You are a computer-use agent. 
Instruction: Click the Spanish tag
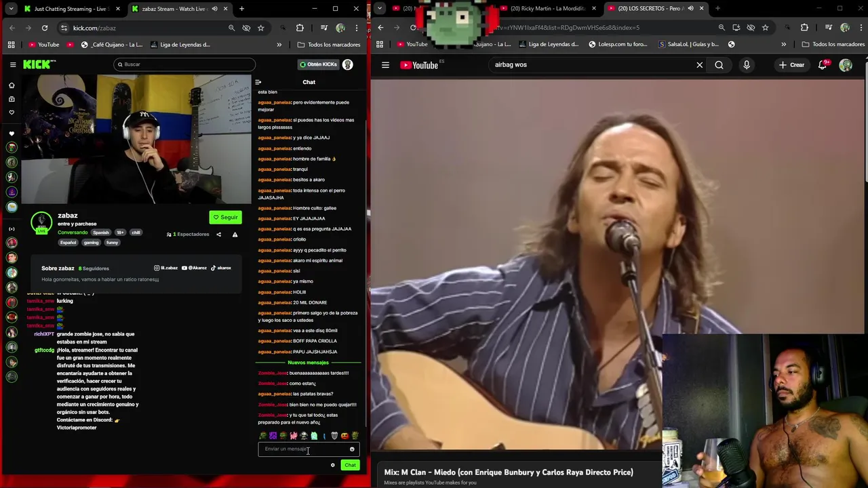point(101,232)
